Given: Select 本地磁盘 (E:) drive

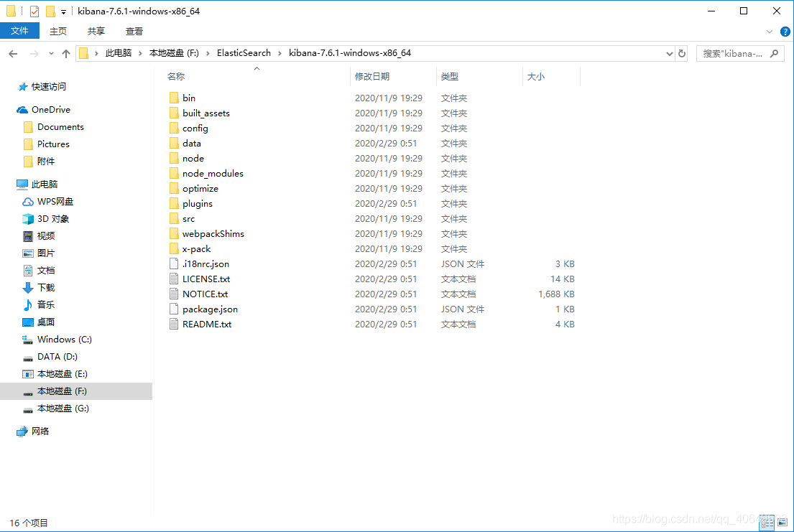Looking at the screenshot, I should click(63, 374).
